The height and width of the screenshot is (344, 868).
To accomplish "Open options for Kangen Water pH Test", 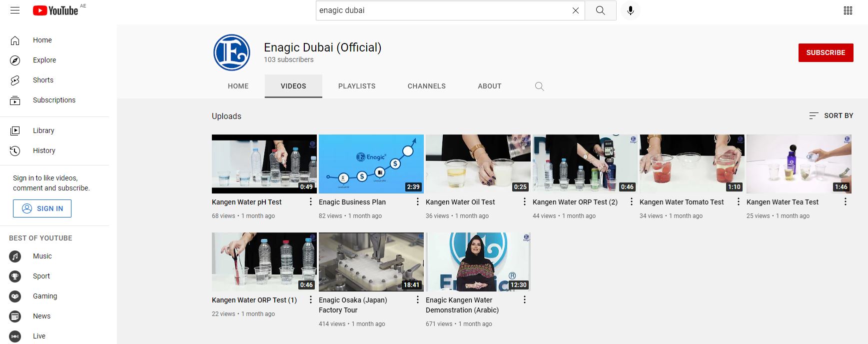I will click(x=311, y=201).
